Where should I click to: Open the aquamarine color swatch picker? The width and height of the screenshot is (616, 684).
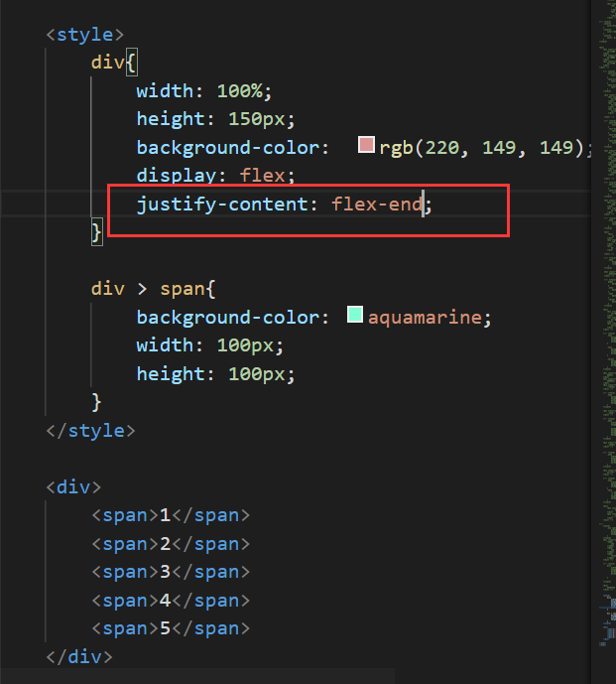click(355, 315)
